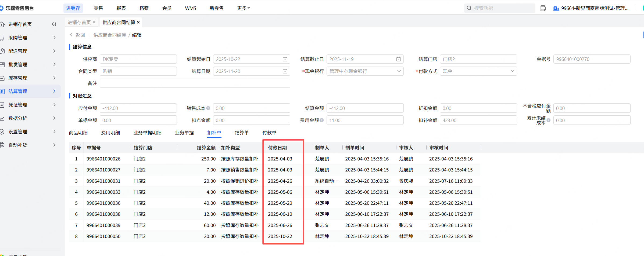The height and width of the screenshot is (256, 644).
Task: Close the 供应商合同结算 tab
Action: point(138,22)
